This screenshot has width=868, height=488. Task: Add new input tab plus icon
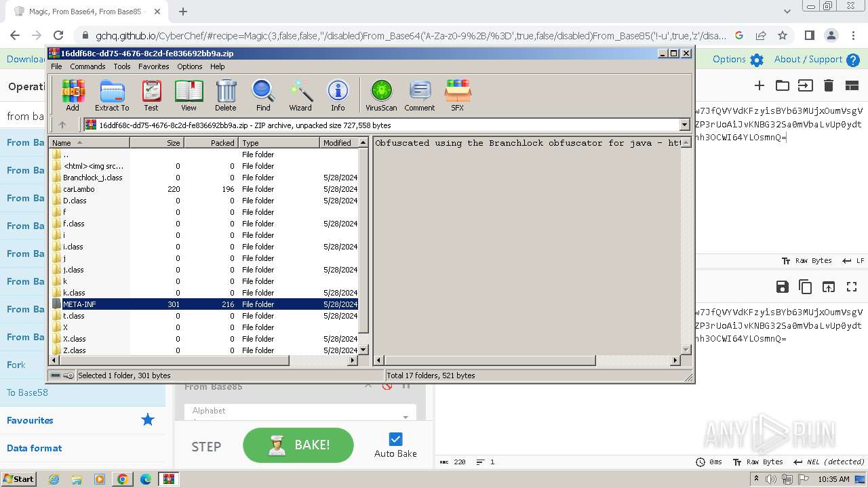pyautogui.click(x=759, y=85)
